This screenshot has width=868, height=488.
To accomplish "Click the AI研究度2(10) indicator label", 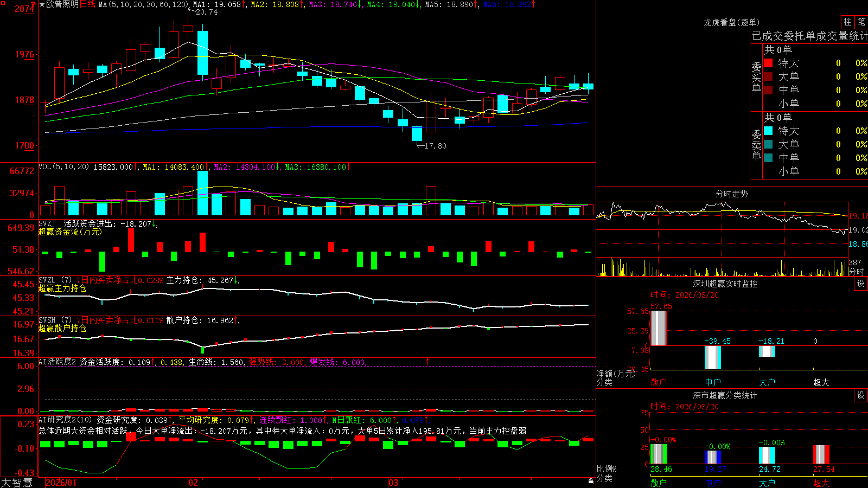I will pyautogui.click(x=65, y=420).
